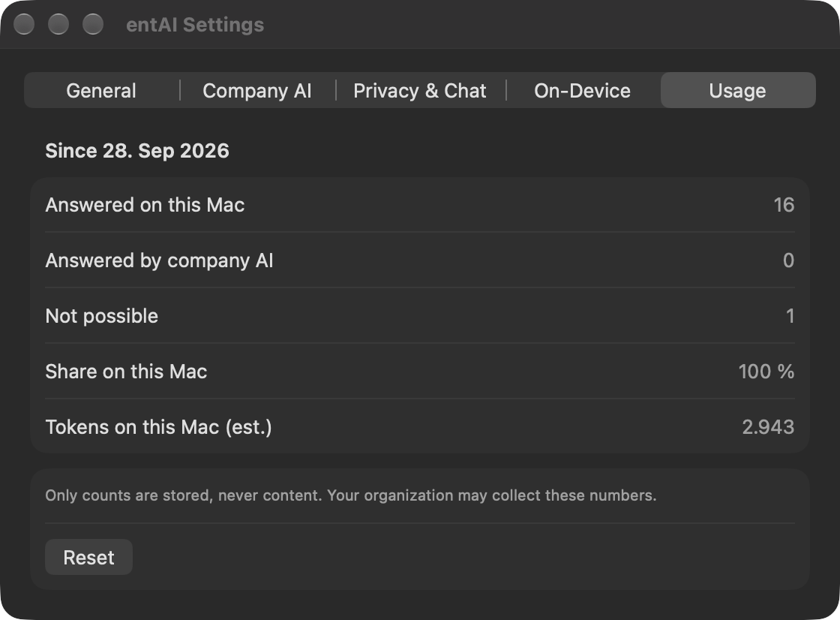Click the 'Only counts are stored' note
Image resolution: width=840 pixels, height=620 pixels.
(x=351, y=495)
